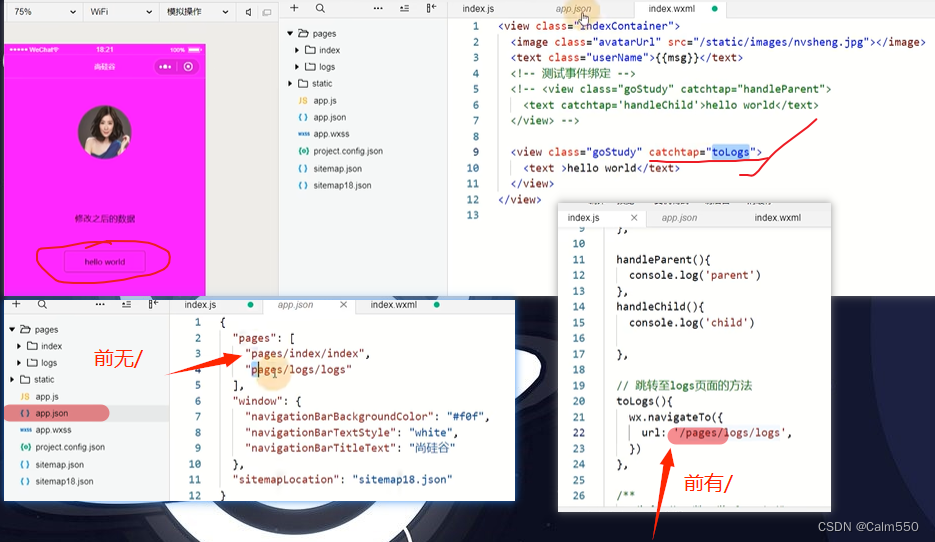The width and height of the screenshot is (935, 542).
Task: Click the "pages/logs/logs" string in app.json
Action: click(299, 370)
